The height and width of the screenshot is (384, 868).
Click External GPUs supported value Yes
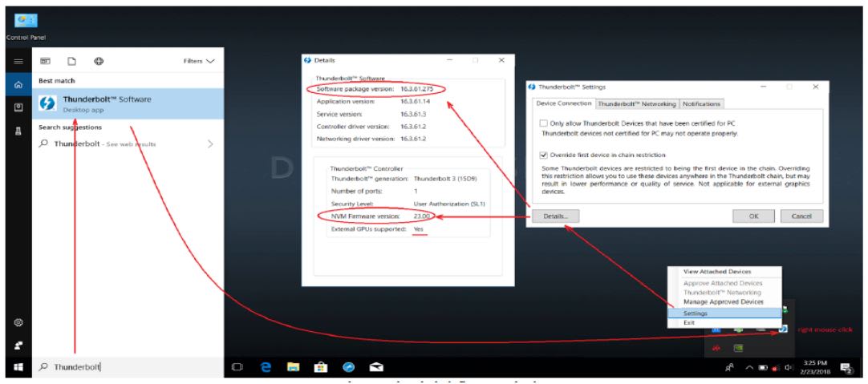[x=418, y=228]
